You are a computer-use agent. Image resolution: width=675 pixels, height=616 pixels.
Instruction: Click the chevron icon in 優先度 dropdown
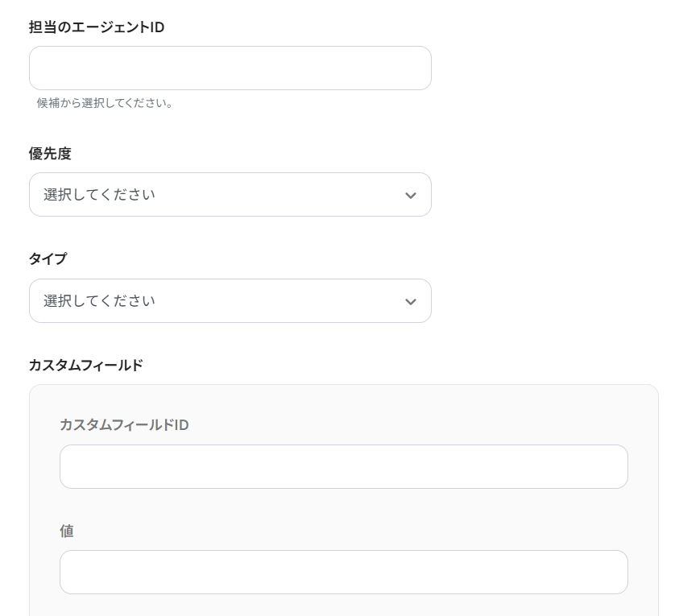click(411, 196)
